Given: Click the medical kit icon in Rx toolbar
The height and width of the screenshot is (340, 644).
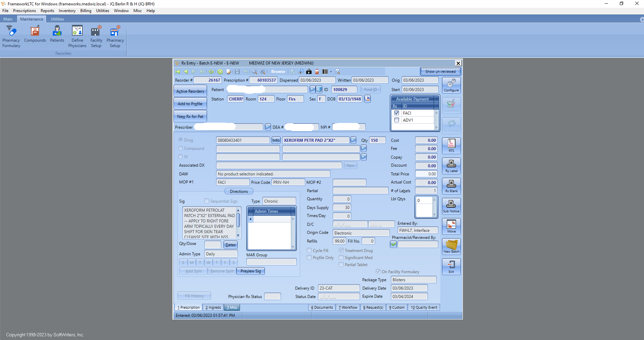Looking at the screenshot, I should pyautogui.click(x=309, y=72).
